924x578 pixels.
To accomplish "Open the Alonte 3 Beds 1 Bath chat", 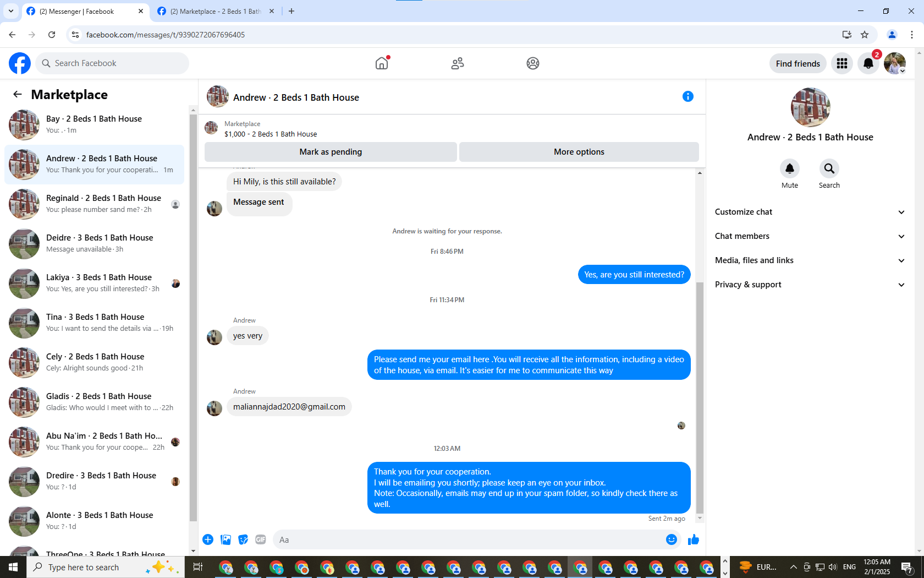I will tap(94, 521).
